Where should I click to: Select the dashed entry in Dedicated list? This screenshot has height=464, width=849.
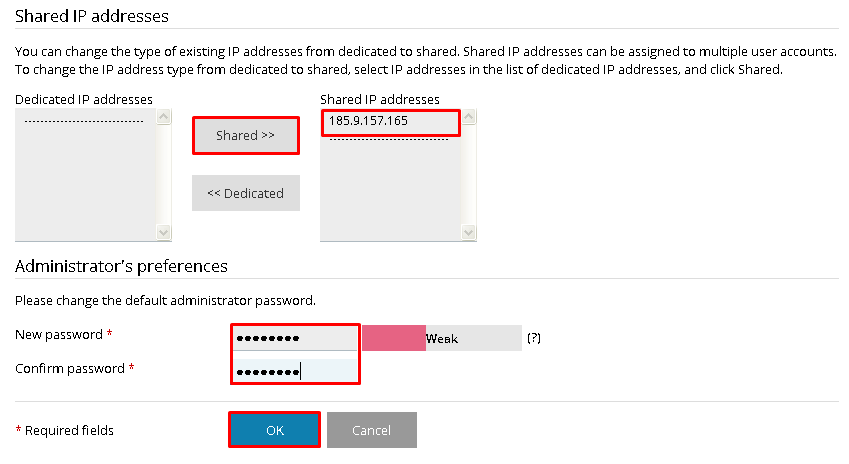tap(84, 122)
